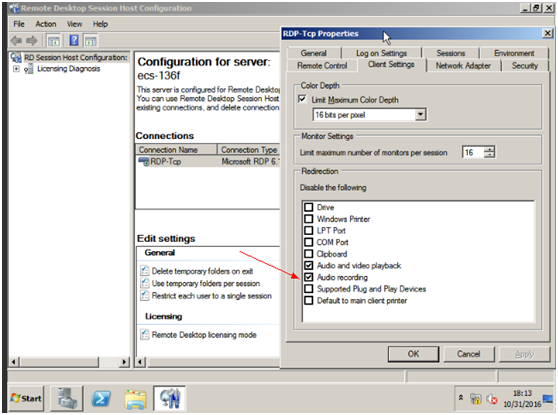Click the Forward arrow toolbar icon

click(x=32, y=41)
